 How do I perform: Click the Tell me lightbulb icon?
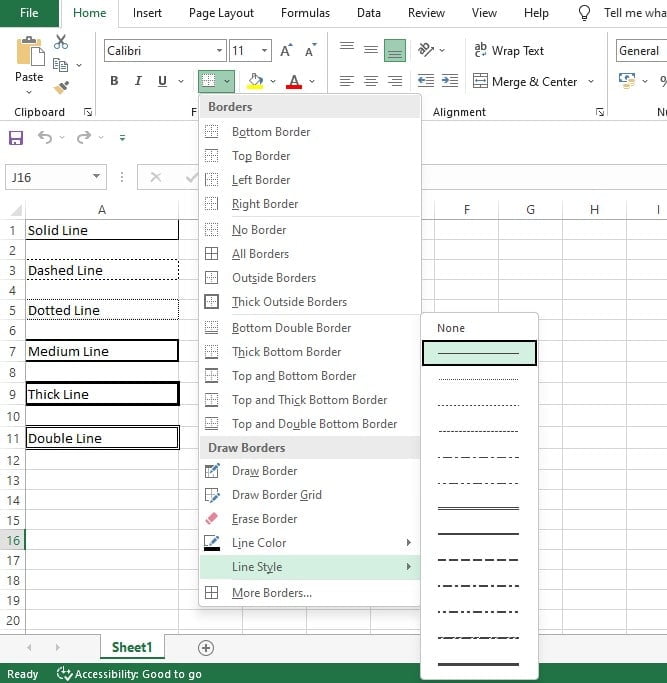click(584, 13)
